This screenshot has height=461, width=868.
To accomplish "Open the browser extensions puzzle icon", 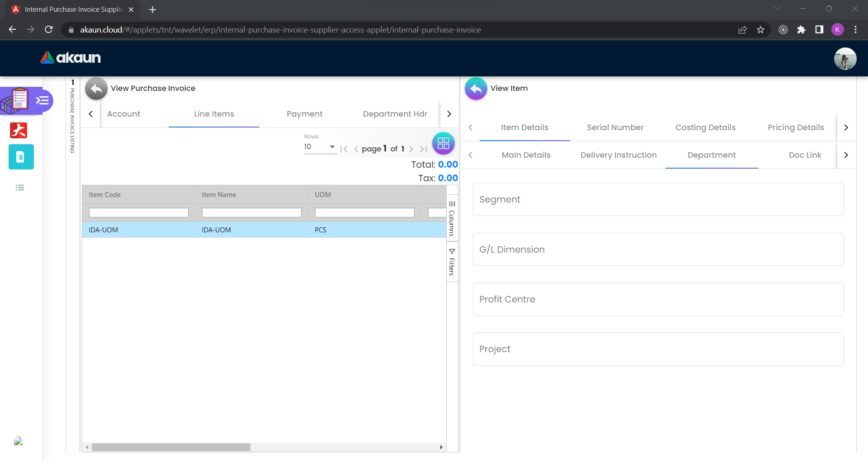I will tap(801, 30).
